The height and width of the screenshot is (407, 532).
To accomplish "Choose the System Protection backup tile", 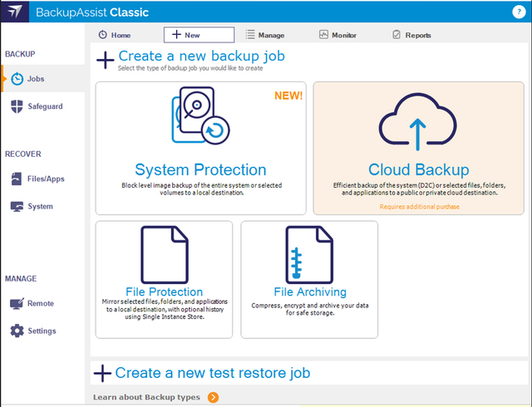I will pos(200,148).
